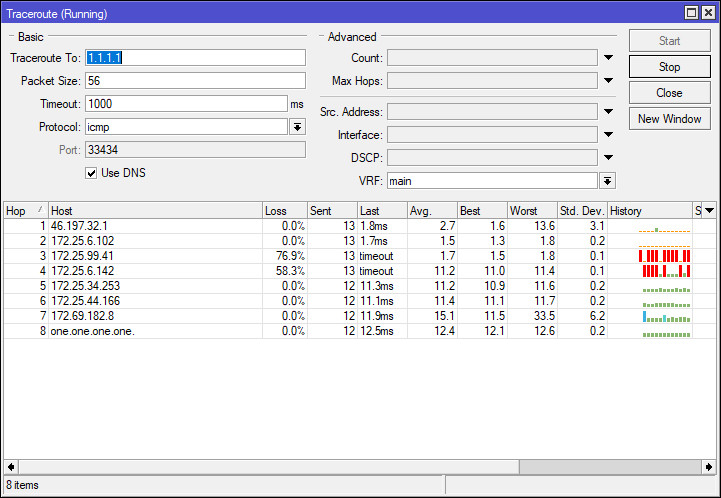Click the horizontal scrollbar right arrow
The image size is (721, 498).
pyautogui.click(x=709, y=467)
